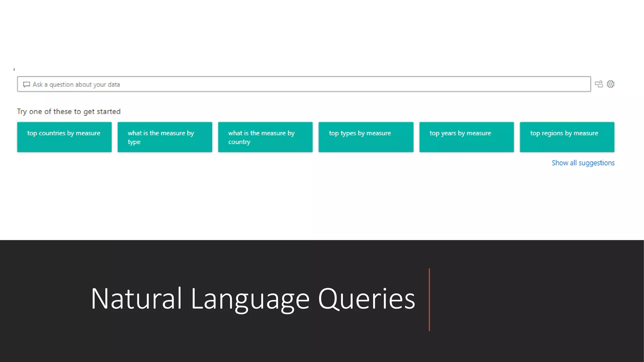This screenshot has height=362, width=644.
Task: Click the convert Q&A visual icon
Action: [599, 84]
